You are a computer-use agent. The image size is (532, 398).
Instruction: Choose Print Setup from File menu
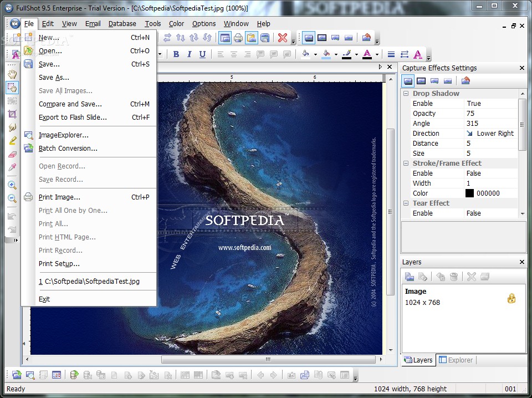88,264
